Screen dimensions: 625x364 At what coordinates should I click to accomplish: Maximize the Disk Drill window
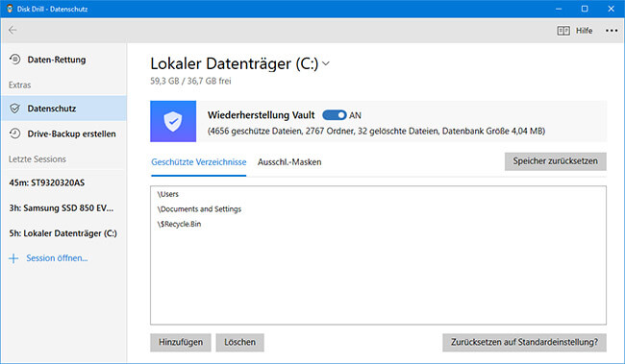click(x=585, y=9)
